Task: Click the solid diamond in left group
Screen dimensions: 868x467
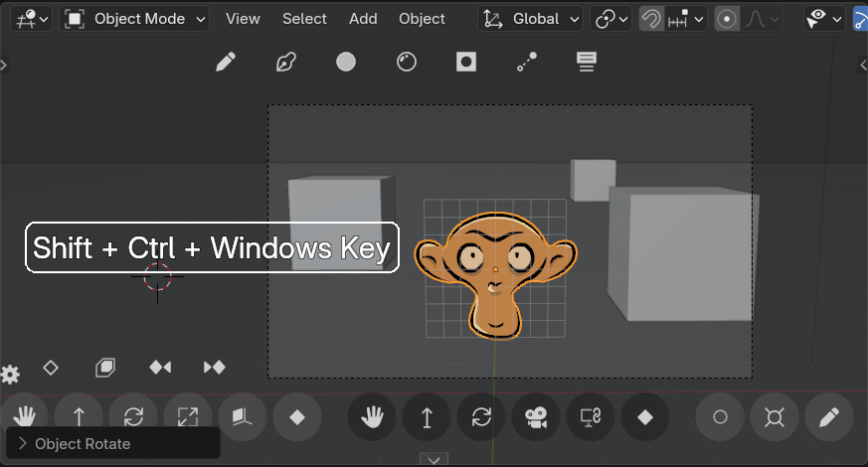Action: (297, 416)
